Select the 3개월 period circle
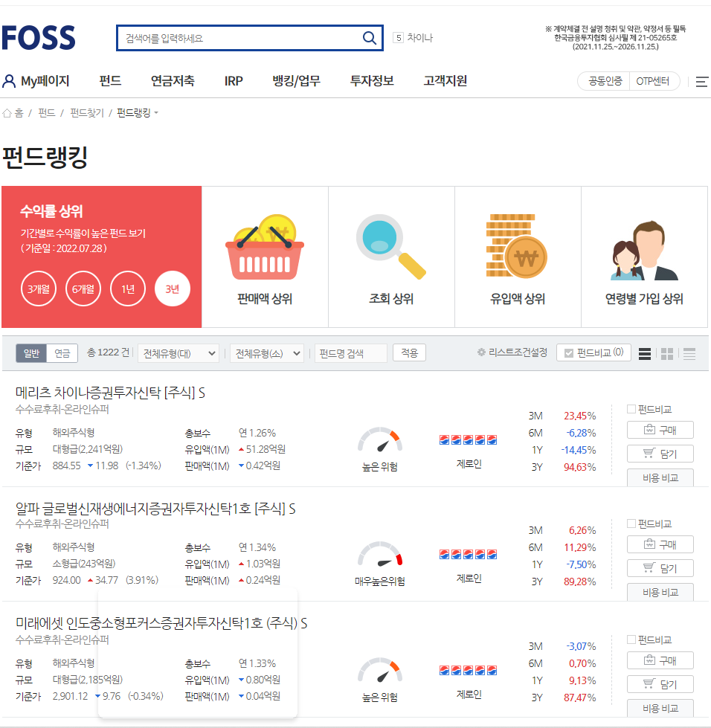Screen dimensions: 711x728 click(x=39, y=289)
